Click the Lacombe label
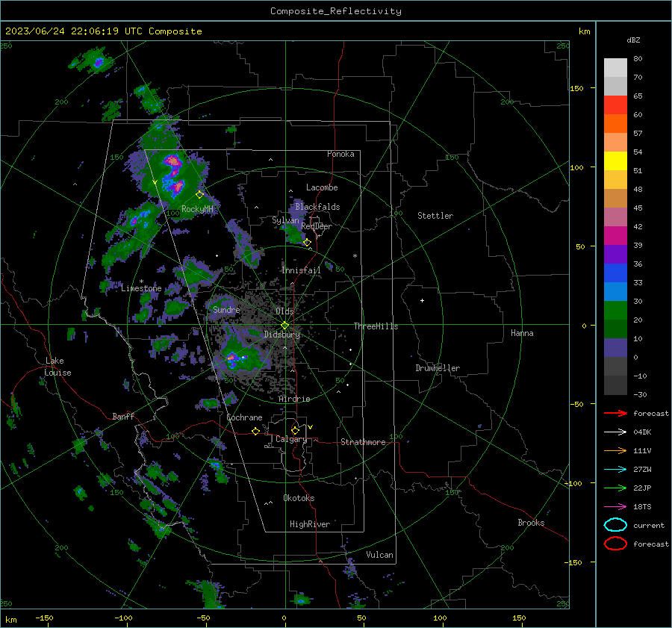 tap(322, 187)
